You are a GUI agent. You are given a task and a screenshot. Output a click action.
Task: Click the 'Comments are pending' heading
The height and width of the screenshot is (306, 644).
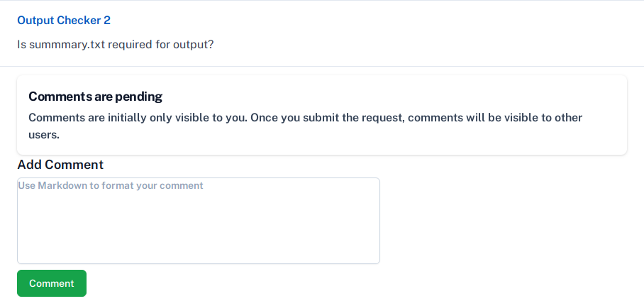[95, 97]
